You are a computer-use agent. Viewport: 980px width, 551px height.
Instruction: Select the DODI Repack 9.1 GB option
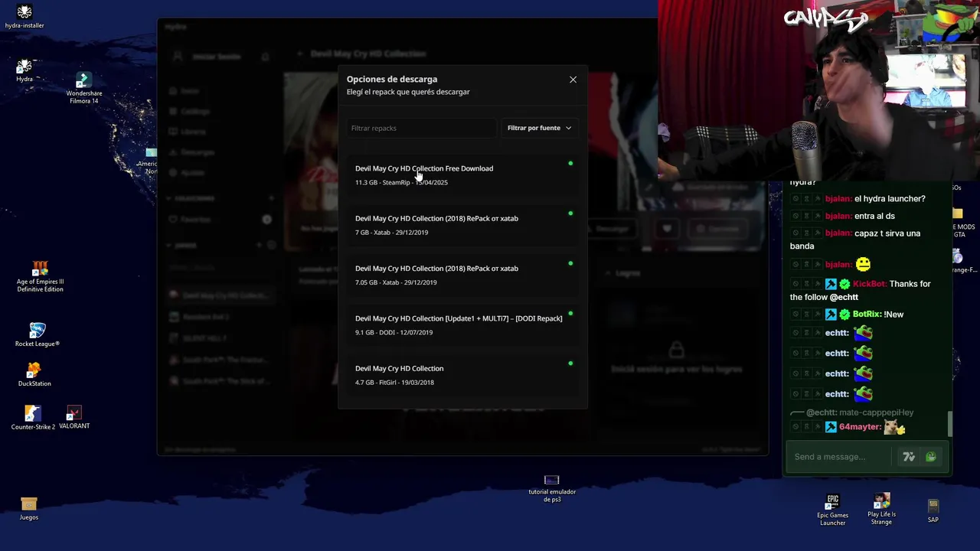[462, 325]
